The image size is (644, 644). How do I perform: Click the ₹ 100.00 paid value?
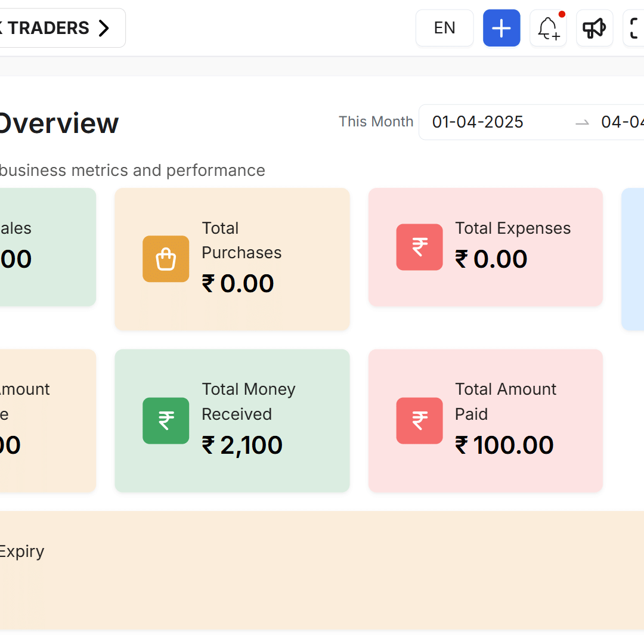(504, 445)
